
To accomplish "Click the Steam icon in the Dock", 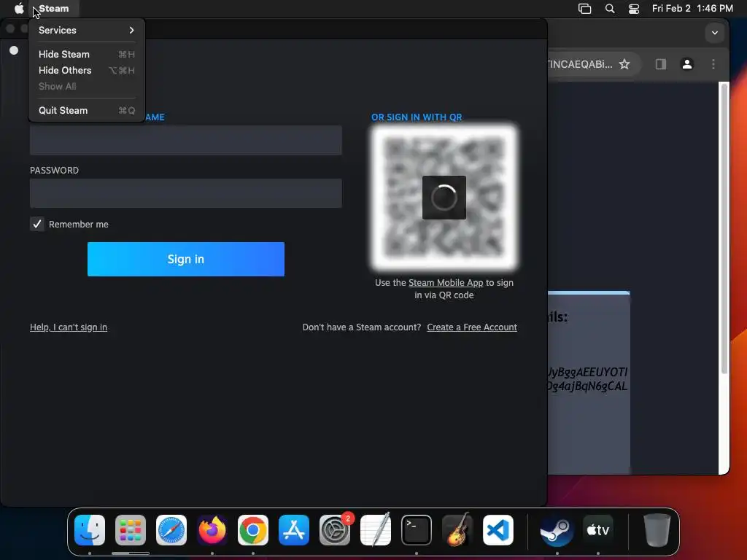I will tap(557, 530).
